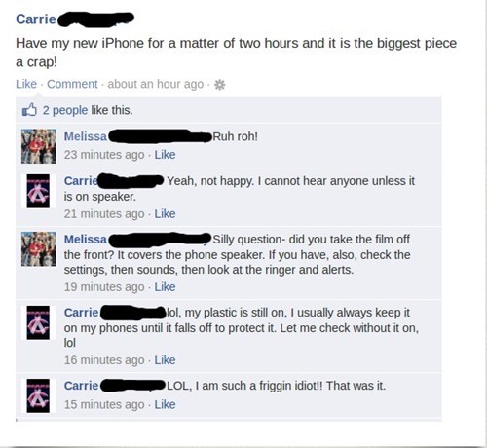Open Melissa's profile name on 'Ruh roh!' comment
The height and width of the screenshot is (448, 487).
[86, 136]
